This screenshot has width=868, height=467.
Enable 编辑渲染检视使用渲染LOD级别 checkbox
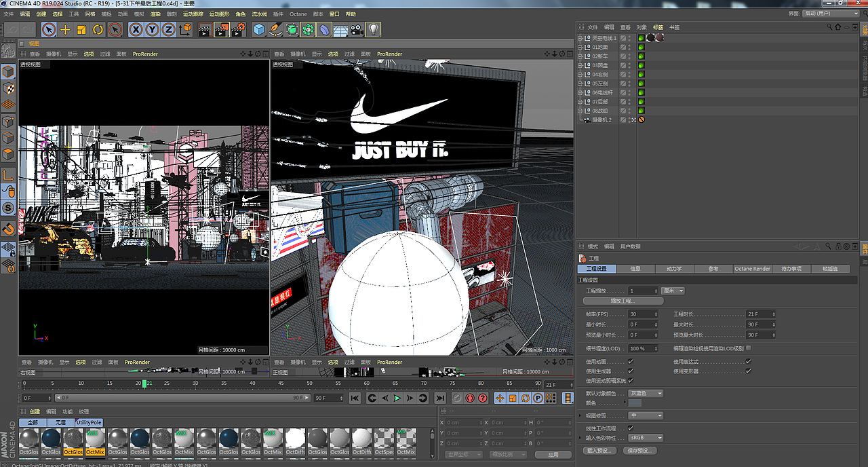click(x=748, y=348)
